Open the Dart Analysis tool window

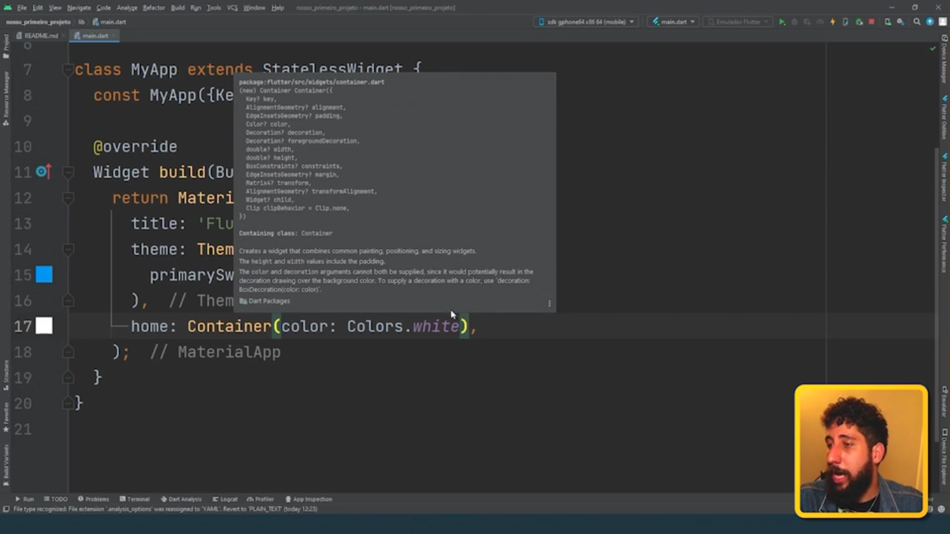[x=181, y=499]
